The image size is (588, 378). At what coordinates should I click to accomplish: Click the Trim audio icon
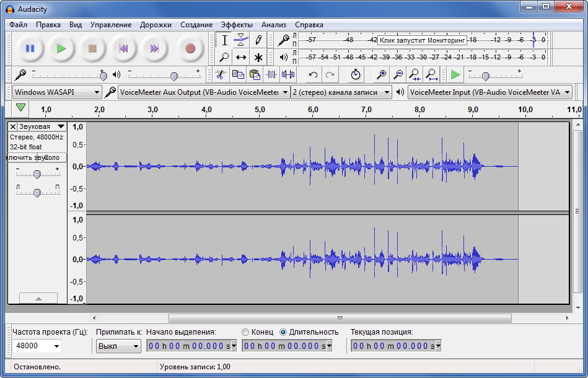[271, 74]
